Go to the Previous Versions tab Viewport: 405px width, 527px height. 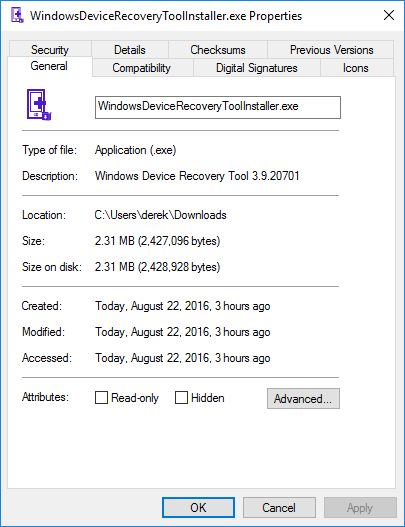click(x=331, y=49)
